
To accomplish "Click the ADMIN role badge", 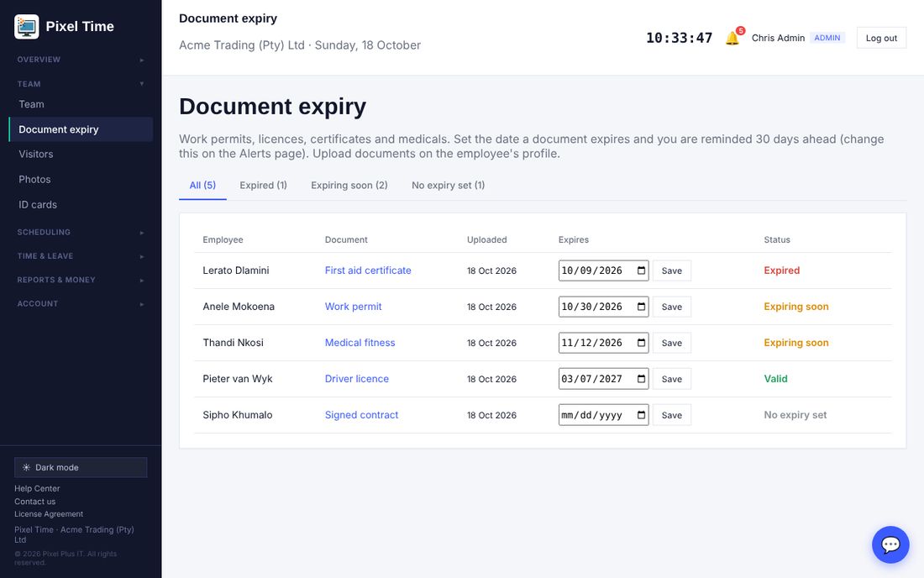I will point(827,38).
